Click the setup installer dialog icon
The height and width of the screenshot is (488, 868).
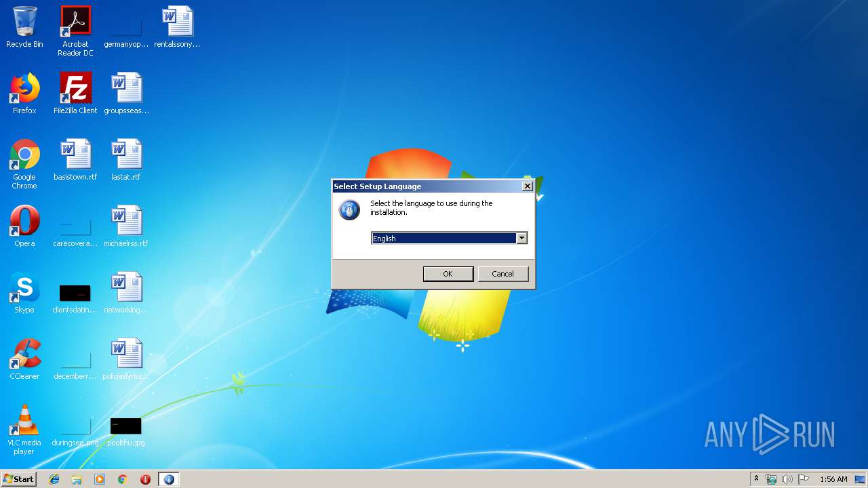[x=349, y=210]
